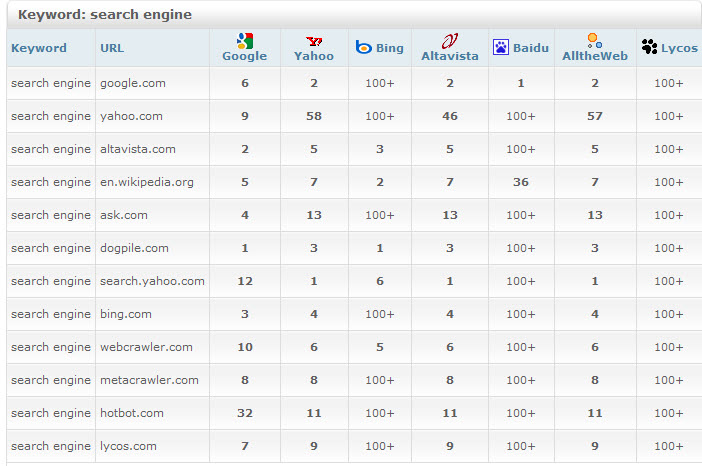702x466 pixels.
Task: Sort by the Keyword column header
Action: click(39, 48)
